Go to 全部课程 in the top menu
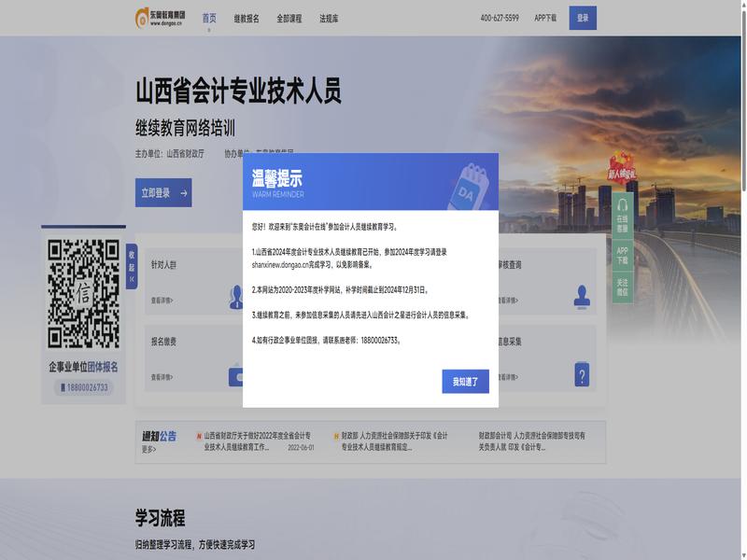 (x=289, y=18)
